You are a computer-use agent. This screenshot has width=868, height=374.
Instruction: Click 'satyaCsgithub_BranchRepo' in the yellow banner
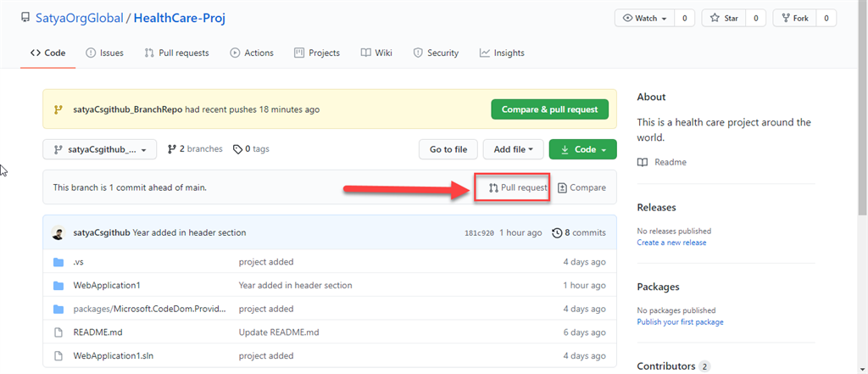[x=128, y=109]
